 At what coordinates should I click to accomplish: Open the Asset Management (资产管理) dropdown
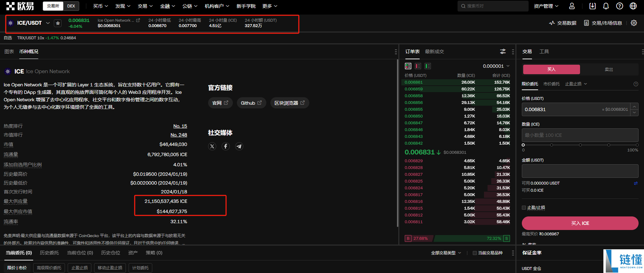[546, 6]
